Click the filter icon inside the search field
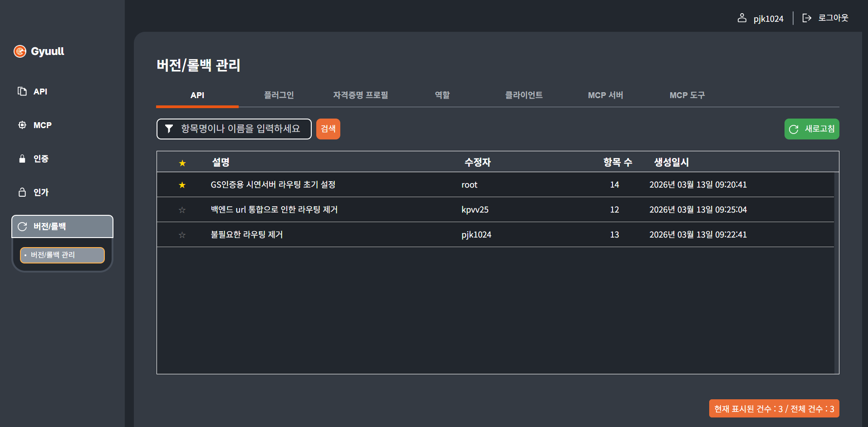This screenshot has width=868, height=427. click(169, 129)
